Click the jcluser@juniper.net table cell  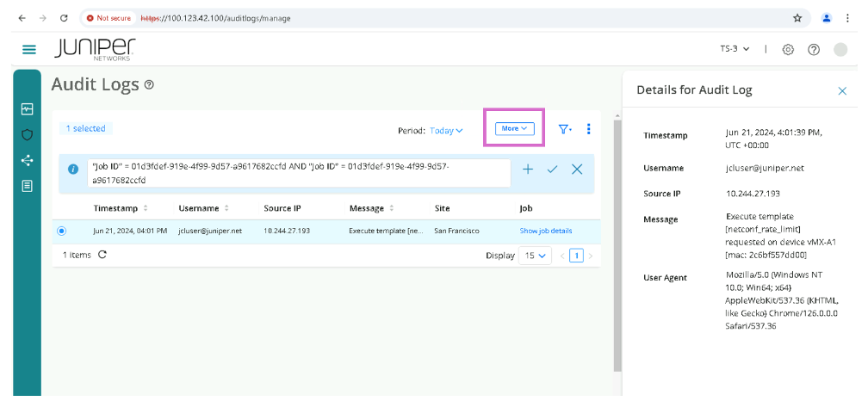click(x=210, y=231)
